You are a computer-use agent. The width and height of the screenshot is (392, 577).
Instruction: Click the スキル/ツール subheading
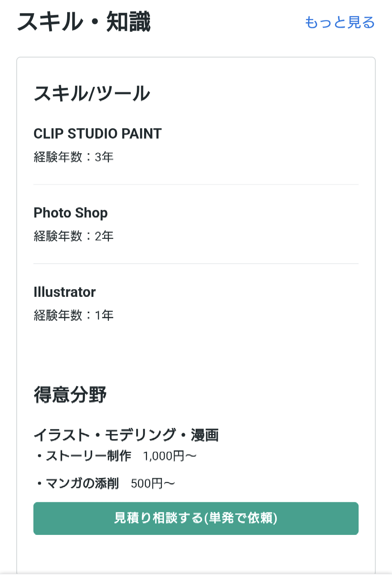(x=92, y=93)
